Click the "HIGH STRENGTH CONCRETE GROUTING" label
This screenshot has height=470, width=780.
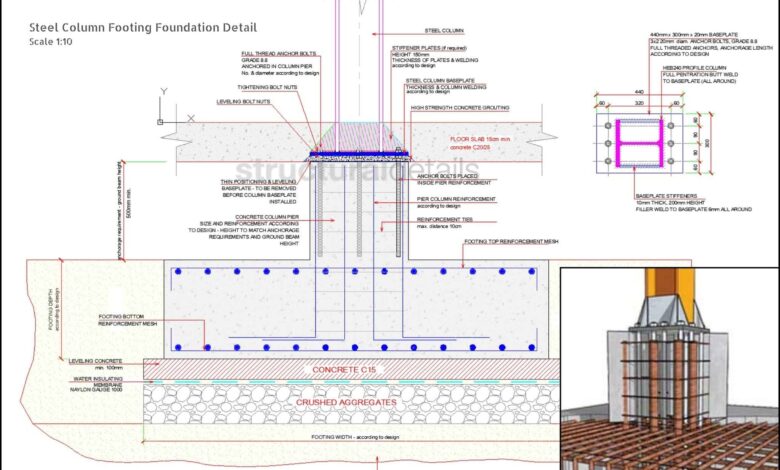click(x=460, y=108)
